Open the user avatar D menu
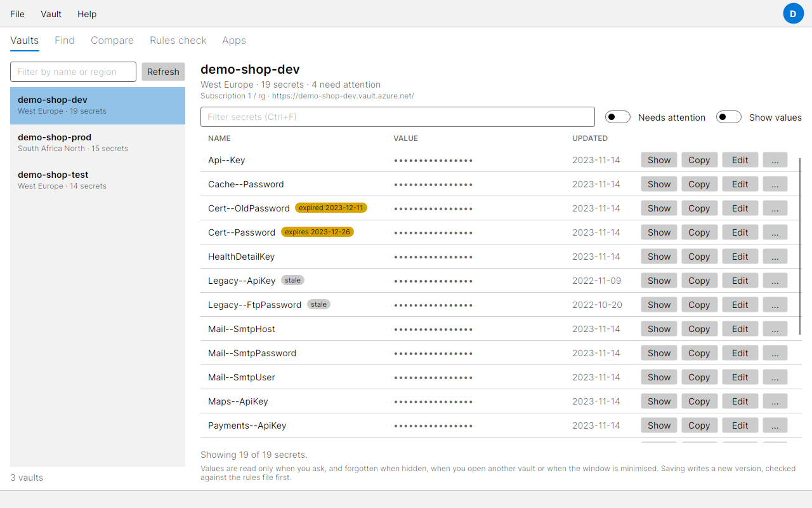The image size is (812, 508). coord(793,13)
